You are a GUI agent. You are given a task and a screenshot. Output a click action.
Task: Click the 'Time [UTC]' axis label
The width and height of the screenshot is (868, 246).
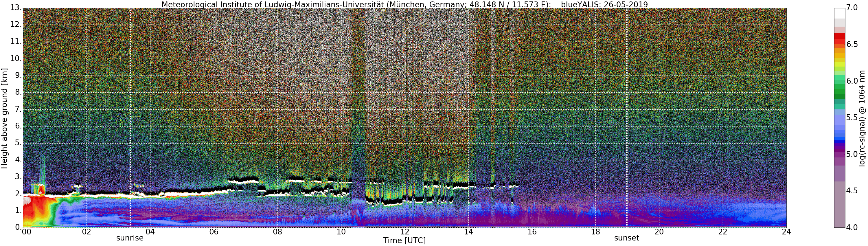click(x=404, y=241)
